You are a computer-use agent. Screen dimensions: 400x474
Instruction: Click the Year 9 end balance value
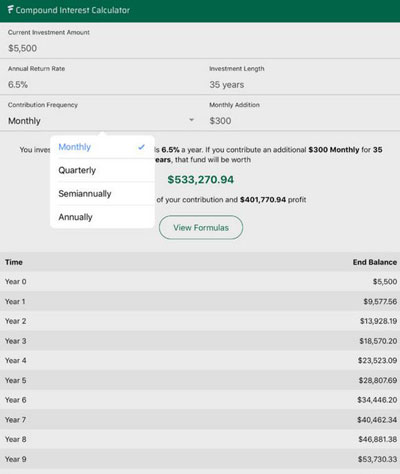coord(377,459)
